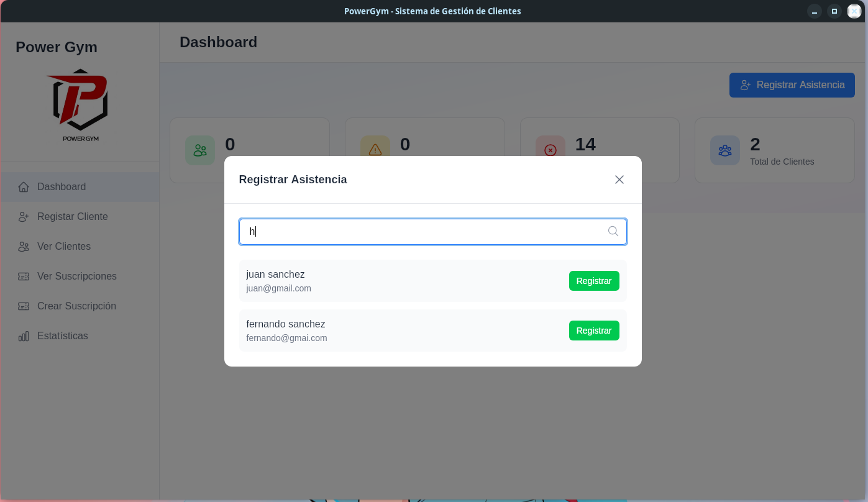Click the Estatísticas bar chart icon

[x=24, y=336]
